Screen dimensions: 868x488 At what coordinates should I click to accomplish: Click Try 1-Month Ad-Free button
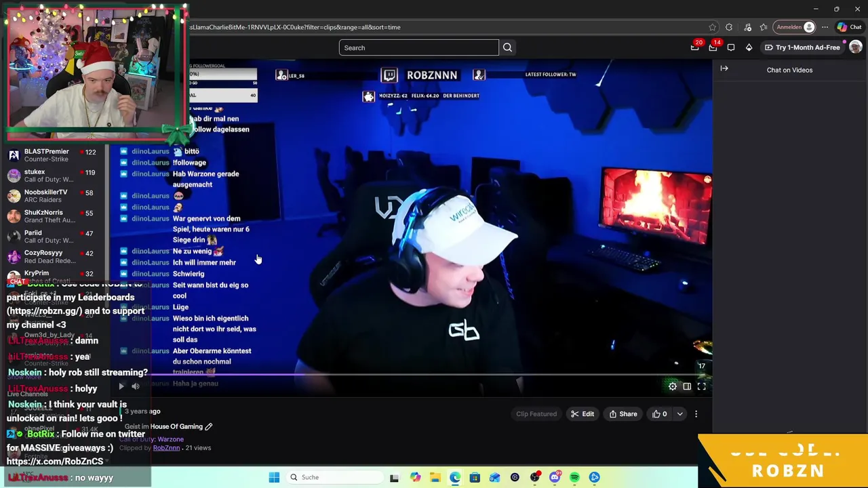[802, 47]
